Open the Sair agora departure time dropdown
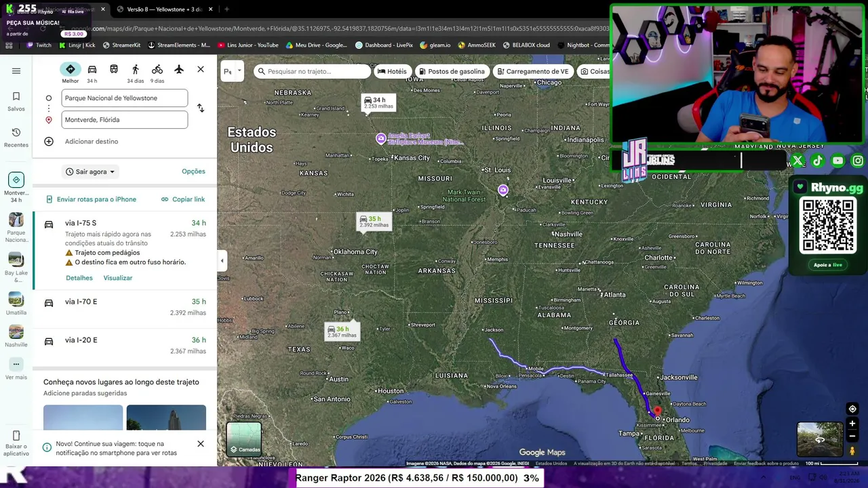The image size is (868, 488). tap(91, 171)
